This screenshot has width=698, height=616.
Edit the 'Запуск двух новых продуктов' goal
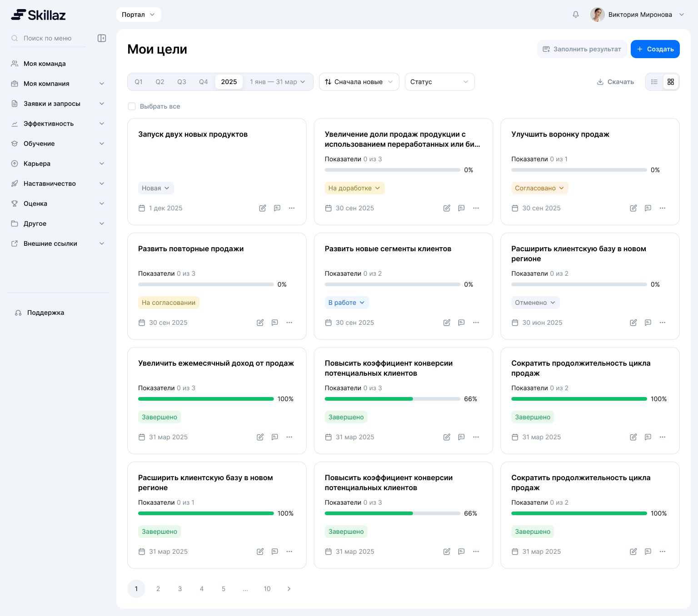pyautogui.click(x=263, y=208)
